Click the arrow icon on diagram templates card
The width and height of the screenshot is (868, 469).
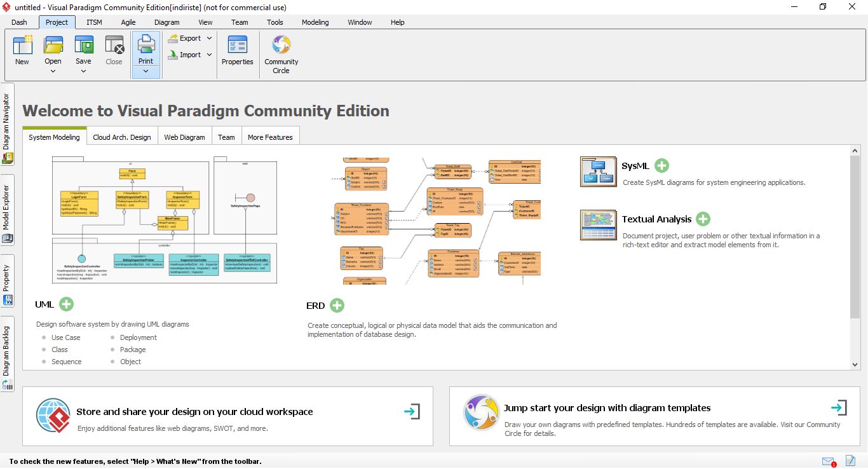[839, 407]
